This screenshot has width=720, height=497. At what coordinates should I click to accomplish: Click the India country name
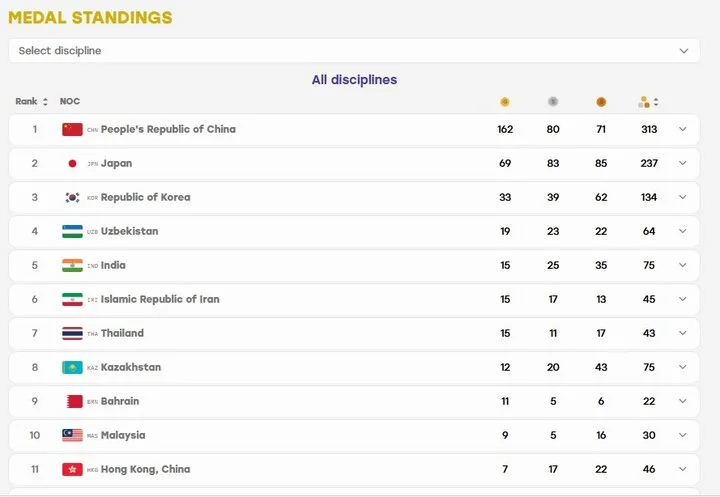click(x=113, y=265)
